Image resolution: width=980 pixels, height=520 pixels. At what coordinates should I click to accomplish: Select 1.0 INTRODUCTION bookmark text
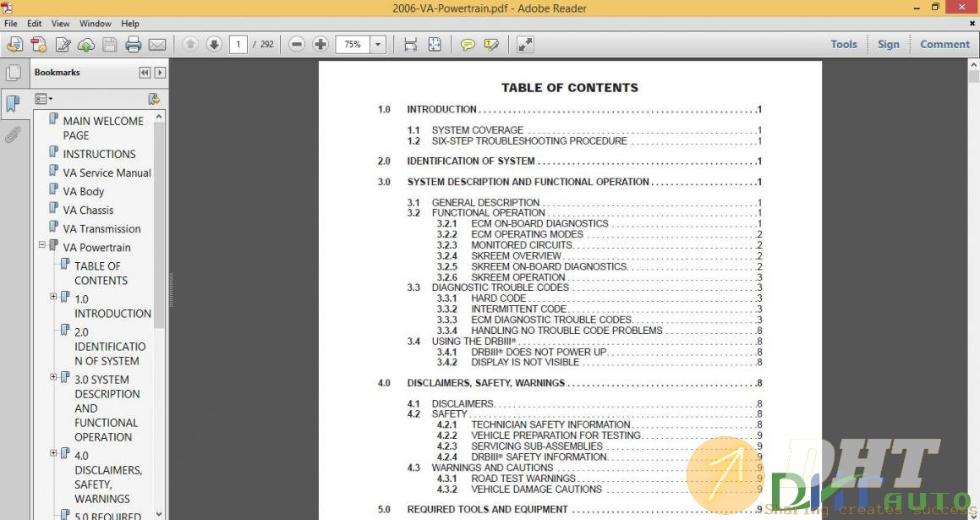click(112, 306)
